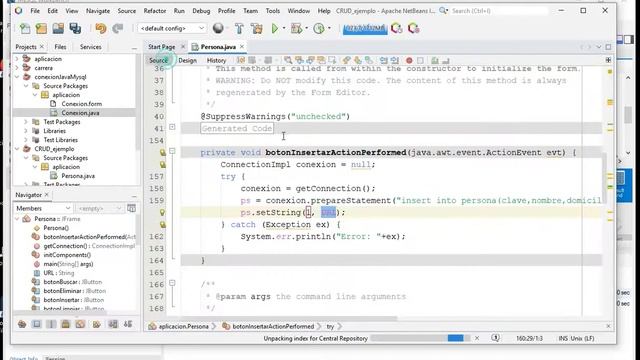Click the Debug Project icon

pyautogui.click(x=296, y=28)
